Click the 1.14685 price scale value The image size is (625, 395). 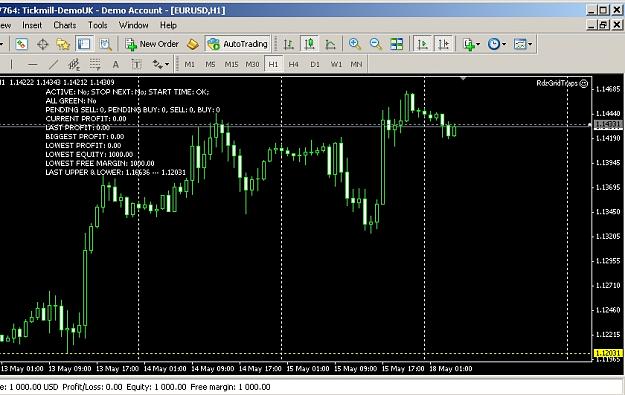[608, 89]
